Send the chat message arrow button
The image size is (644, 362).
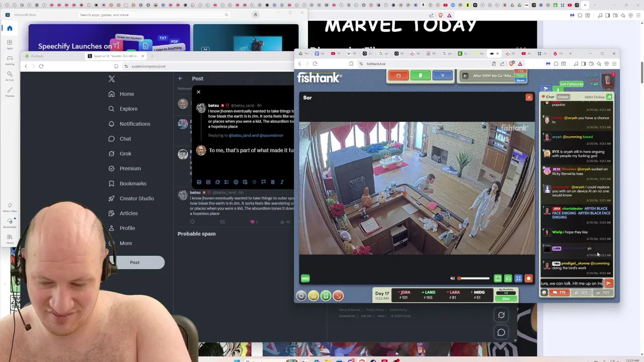click(x=608, y=284)
